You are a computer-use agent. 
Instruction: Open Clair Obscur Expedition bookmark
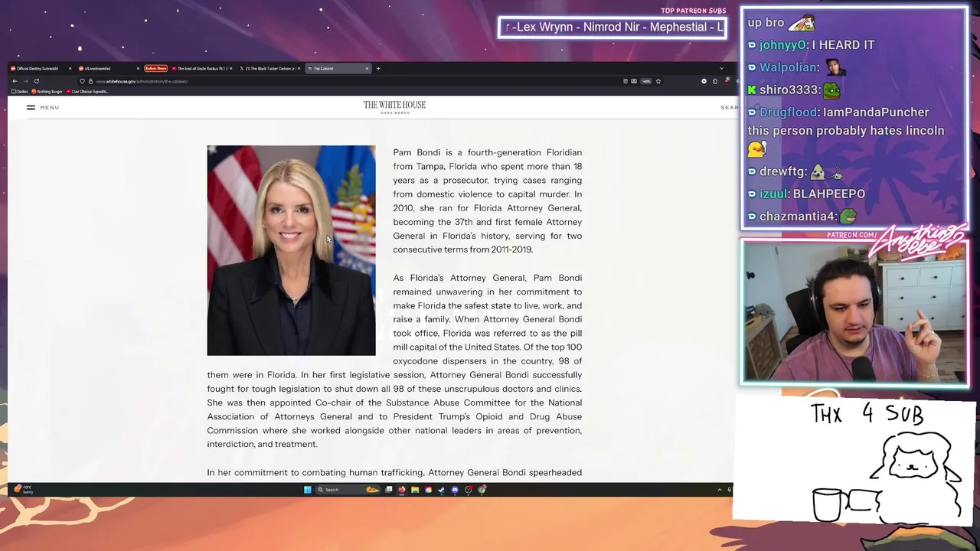pos(88,91)
